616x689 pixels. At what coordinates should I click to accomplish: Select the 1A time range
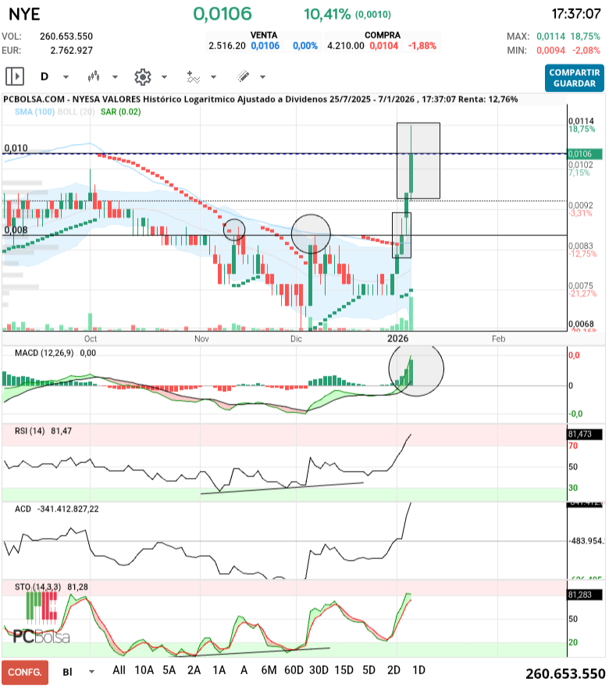[x=219, y=670]
